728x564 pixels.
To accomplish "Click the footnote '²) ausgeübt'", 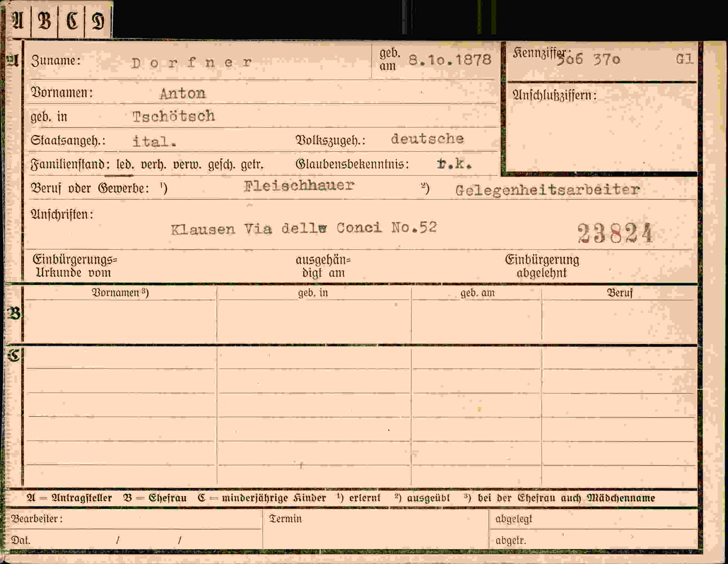I will point(422,498).
